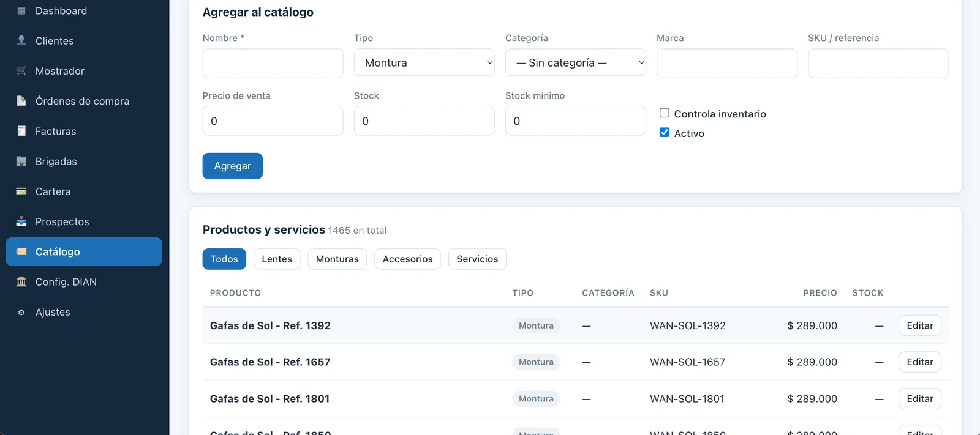980x435 pixels.
Task: Focus the Stock quantity field
Action: pyautogui.click(x=424, y=121)
